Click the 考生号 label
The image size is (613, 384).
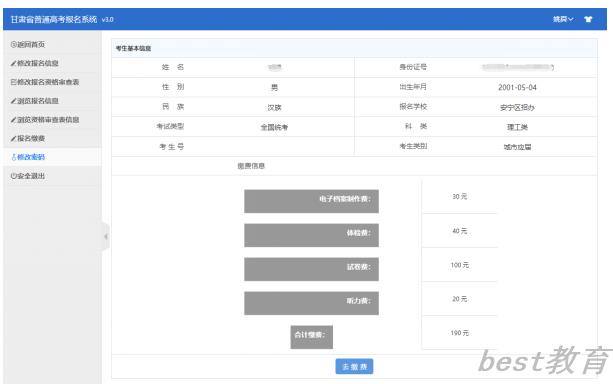point(171,147)
